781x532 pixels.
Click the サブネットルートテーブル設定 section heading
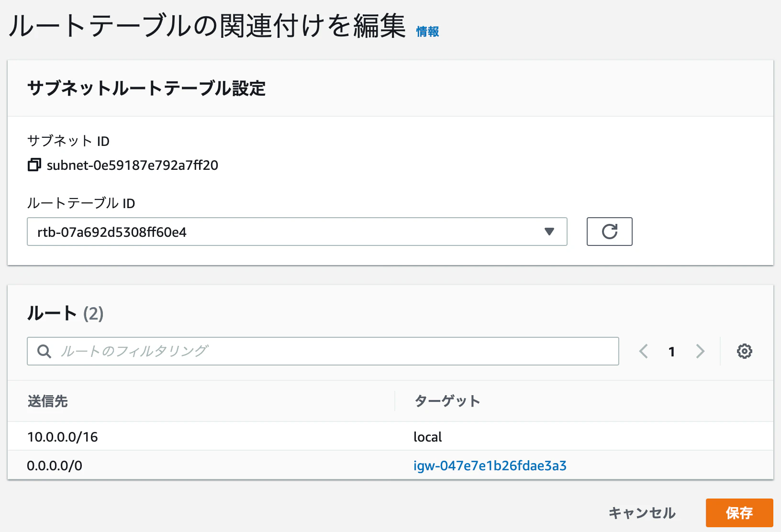point(146,89)
